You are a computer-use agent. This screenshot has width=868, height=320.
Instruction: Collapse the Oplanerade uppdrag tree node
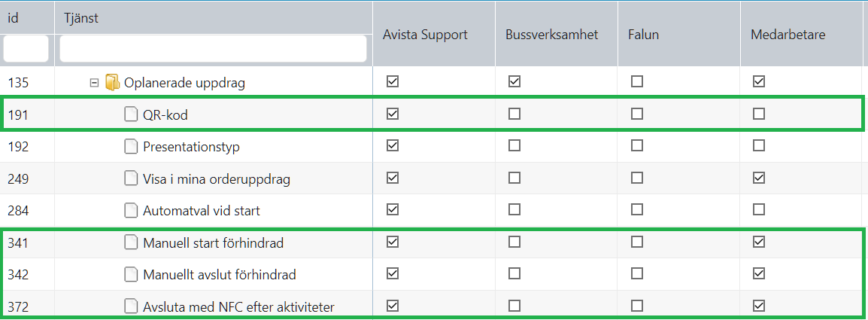[94, 83]
